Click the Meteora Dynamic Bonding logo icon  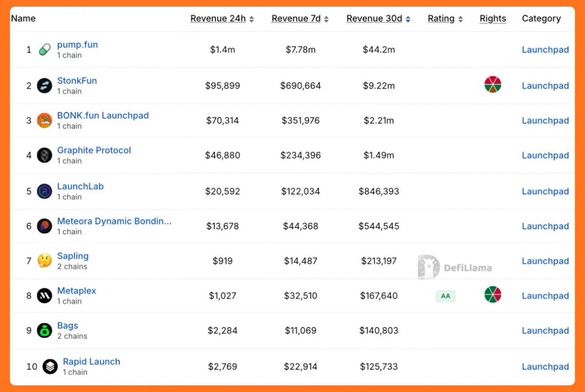(44, 226)
